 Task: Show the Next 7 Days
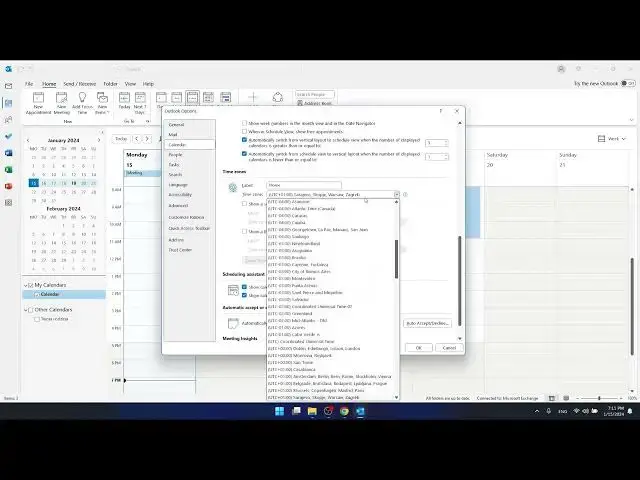[x=140, y=103]
